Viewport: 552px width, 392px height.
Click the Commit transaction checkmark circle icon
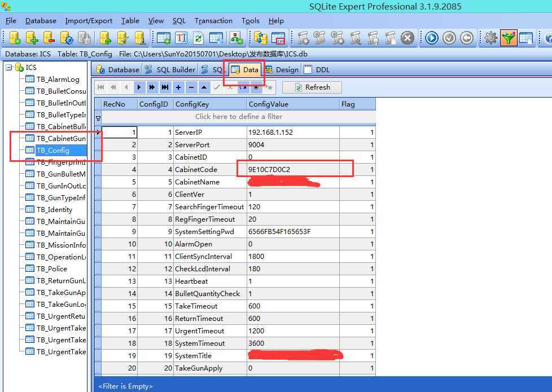[x=449, y=38]
